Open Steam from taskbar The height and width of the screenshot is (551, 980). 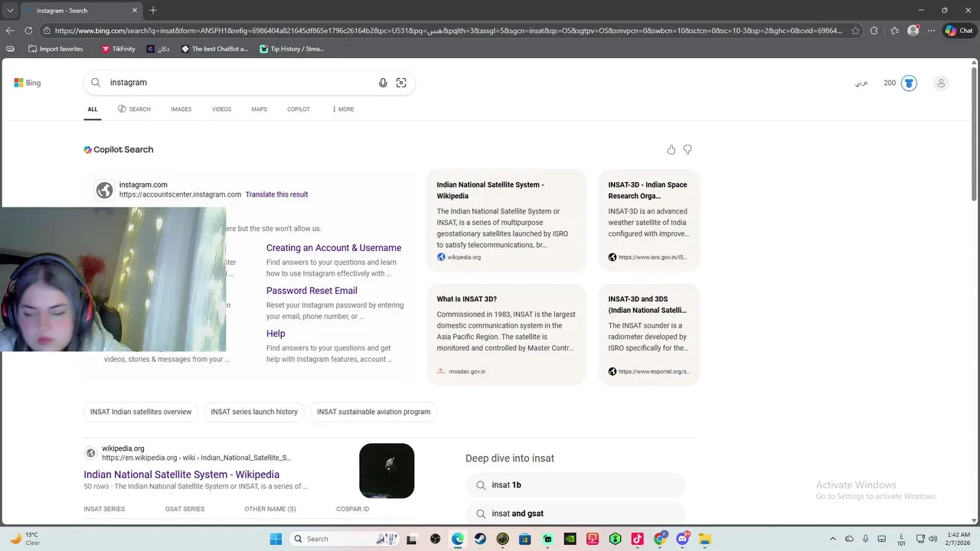[x=480, y=539]
